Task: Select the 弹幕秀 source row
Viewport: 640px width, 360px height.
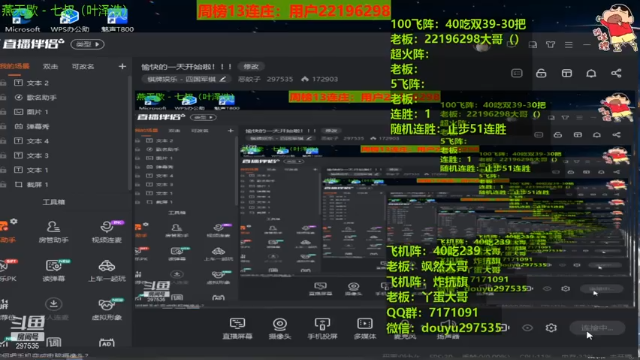Action: pyautogui.click(x=65, y=127)
